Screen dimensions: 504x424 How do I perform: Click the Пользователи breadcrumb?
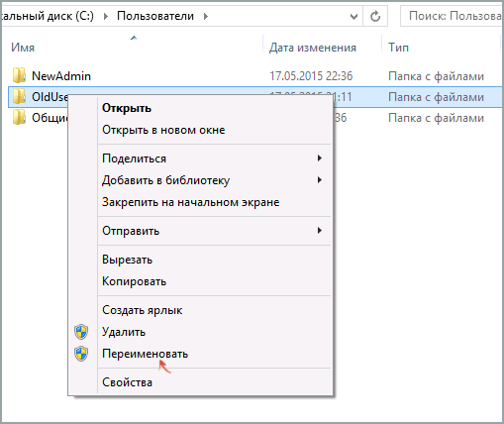click(155, 16)
